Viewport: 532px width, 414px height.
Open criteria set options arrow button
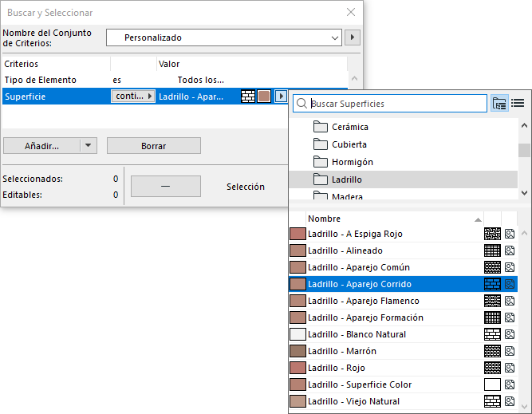pyautogui.click(x=353, y=37)
